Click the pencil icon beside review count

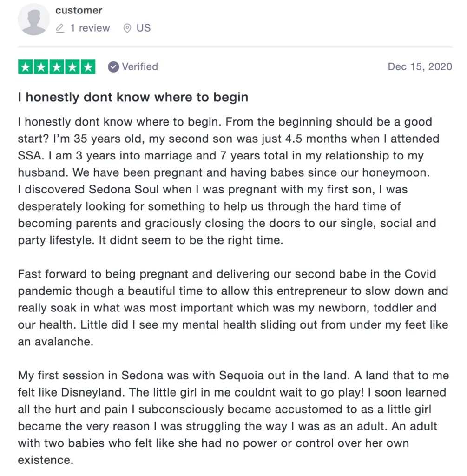coord(60,28)
